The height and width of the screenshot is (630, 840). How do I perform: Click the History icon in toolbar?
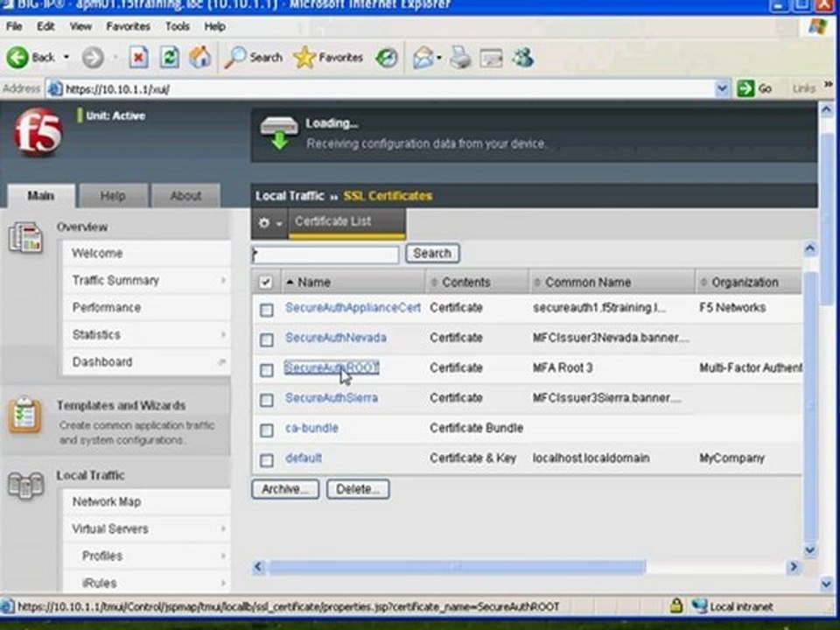(x=386, y=58)
